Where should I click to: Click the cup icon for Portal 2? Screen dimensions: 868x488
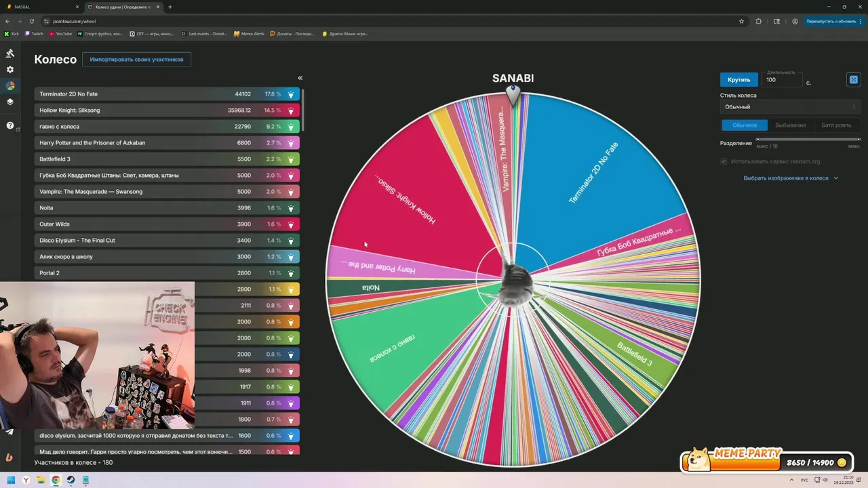291,273
